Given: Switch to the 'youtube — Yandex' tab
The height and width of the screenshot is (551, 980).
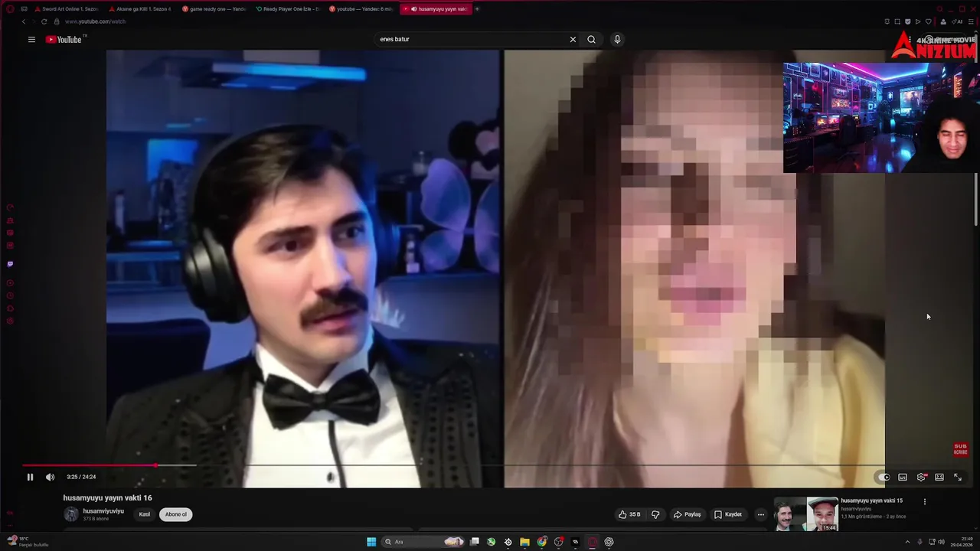Looking at the screenshot, I should tap(361, 8).
